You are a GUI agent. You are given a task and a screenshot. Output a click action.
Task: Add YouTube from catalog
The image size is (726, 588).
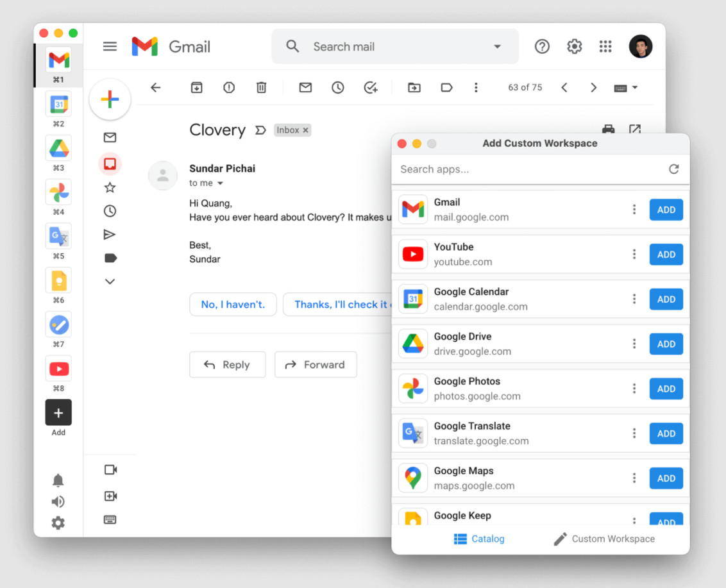tap(666, 255)
